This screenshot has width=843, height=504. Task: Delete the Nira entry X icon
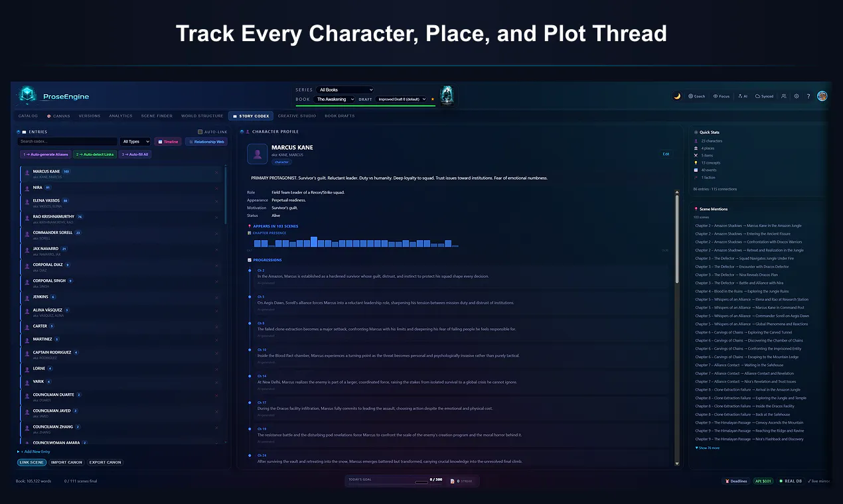(x=216, y=188)
